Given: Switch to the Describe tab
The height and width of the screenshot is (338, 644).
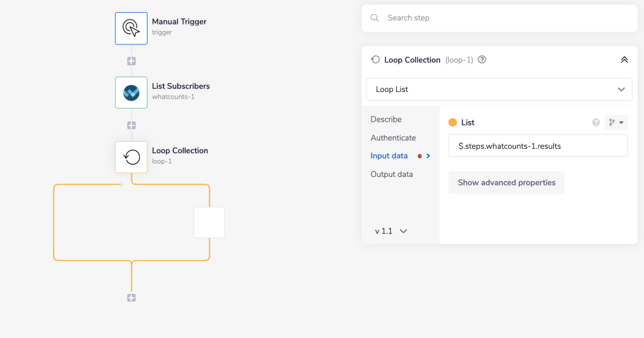Looking at the screenshot, I should point(386,119).
